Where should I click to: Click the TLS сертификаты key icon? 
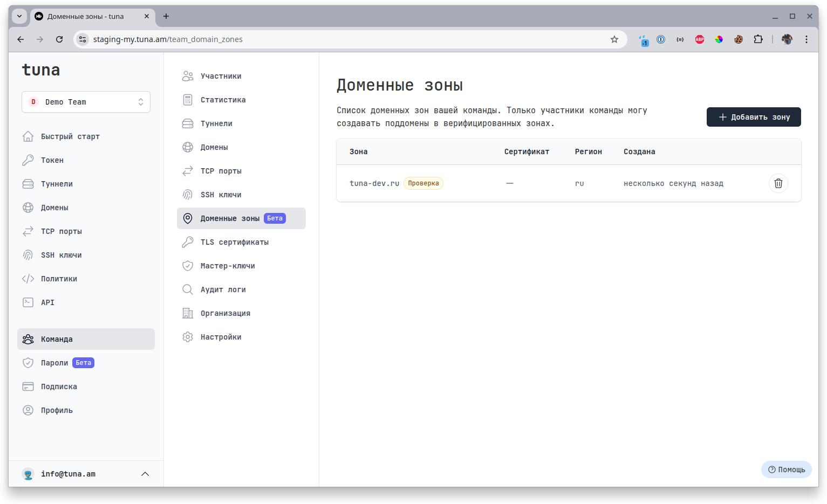tap(188, 241)
